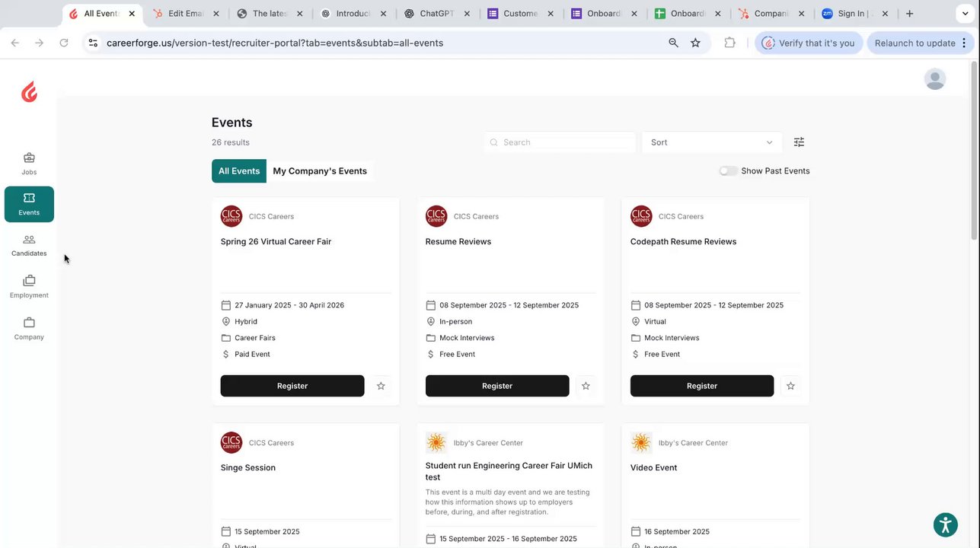Open the user profile avatar
Screen dimensions: 980x548
click(934, 78)
